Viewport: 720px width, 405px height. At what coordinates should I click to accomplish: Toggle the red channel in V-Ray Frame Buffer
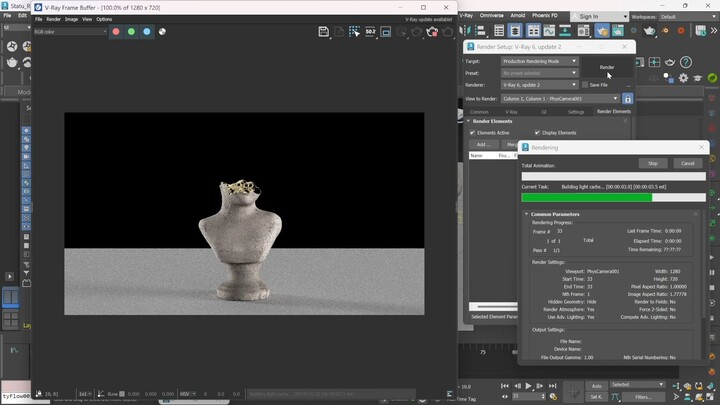[116, 32]
